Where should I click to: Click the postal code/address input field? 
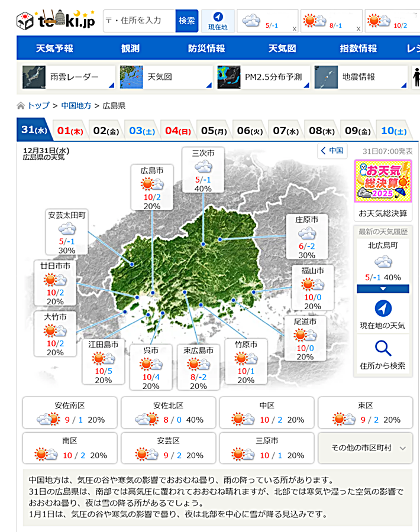(x=139, y=20)
